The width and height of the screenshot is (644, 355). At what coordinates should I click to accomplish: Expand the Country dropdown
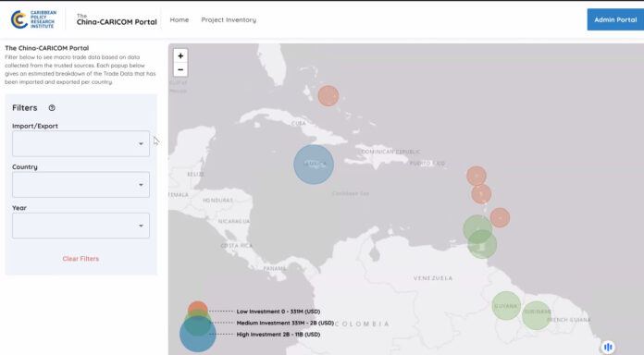80,185
